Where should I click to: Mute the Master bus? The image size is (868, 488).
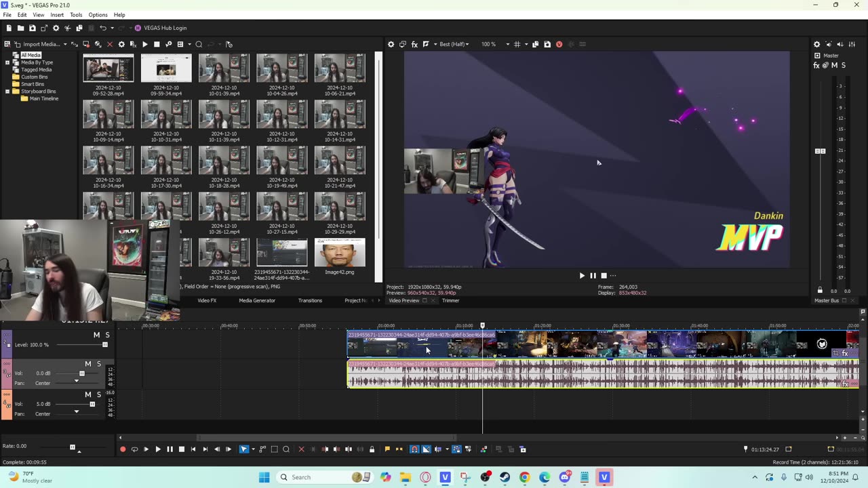834,65
